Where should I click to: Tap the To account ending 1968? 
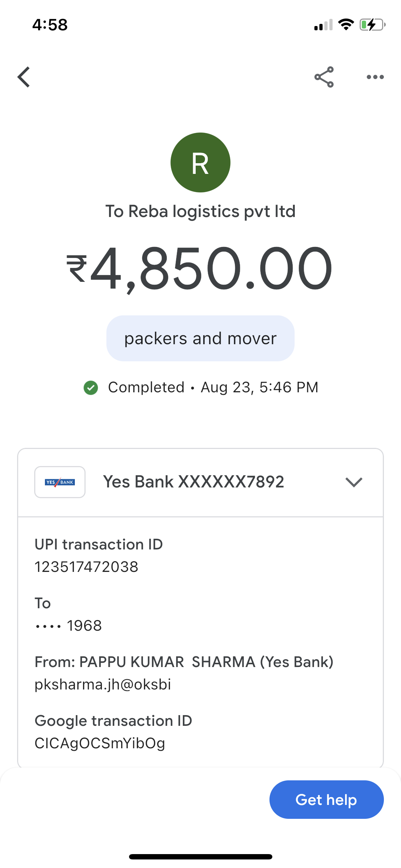(x=68, y=626)
